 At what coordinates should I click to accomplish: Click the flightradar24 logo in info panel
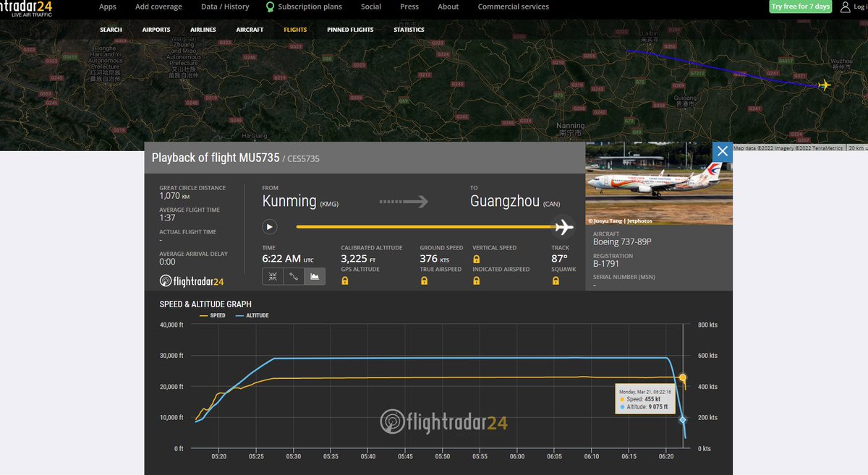pos(192,281)
